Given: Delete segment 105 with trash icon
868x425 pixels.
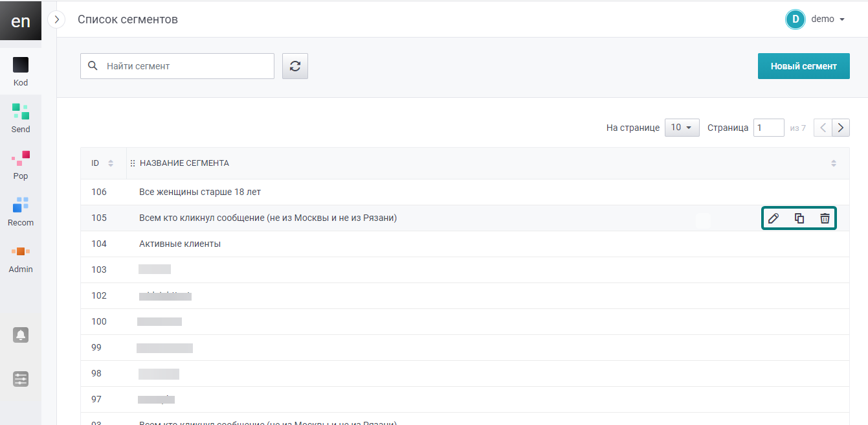Looking at the screenshot, I should click(x=825, y=218).
